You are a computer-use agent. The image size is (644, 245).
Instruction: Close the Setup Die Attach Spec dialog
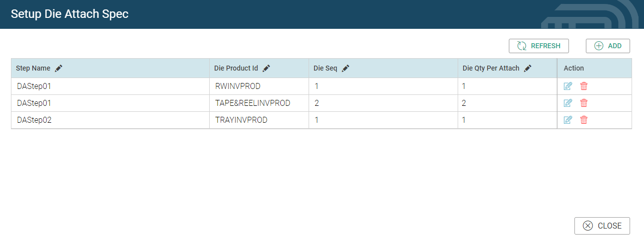click(602, 226)
